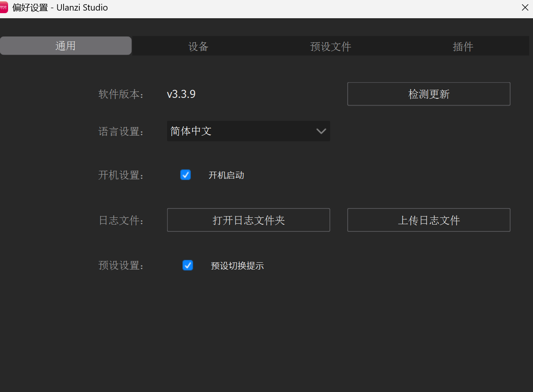Click window title 偏好设置 - Ulanzi Studio
This screenshot has height=392, width=533.
(60, 8)
